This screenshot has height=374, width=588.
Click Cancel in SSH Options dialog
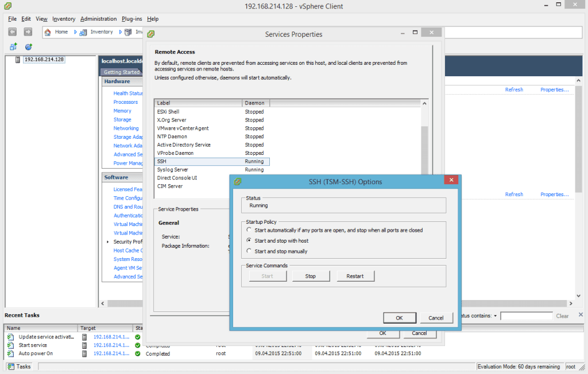pyautogui.click(x=436, y=318)
